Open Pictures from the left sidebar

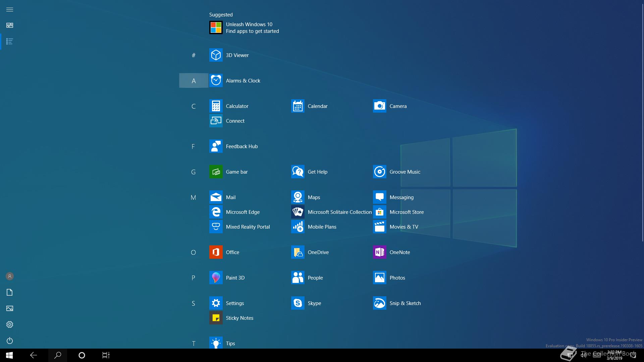click(x=10, y=308)
